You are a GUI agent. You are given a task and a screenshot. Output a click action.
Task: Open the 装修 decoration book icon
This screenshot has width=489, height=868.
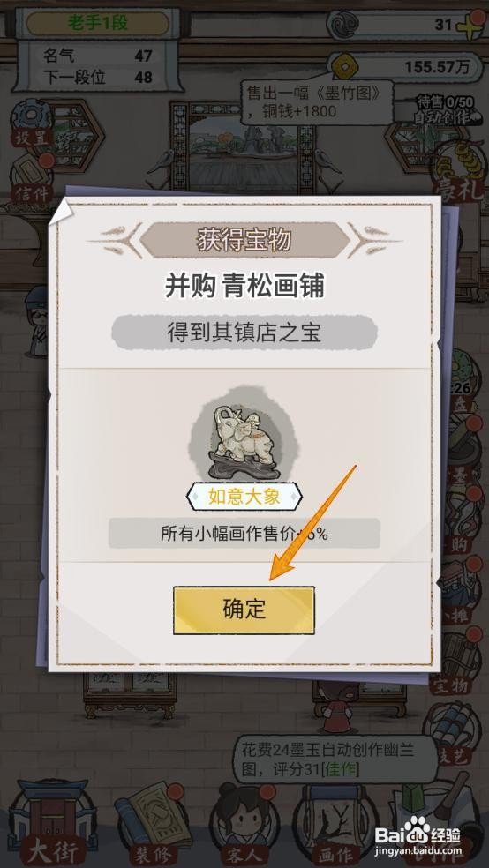click(147, 825)
